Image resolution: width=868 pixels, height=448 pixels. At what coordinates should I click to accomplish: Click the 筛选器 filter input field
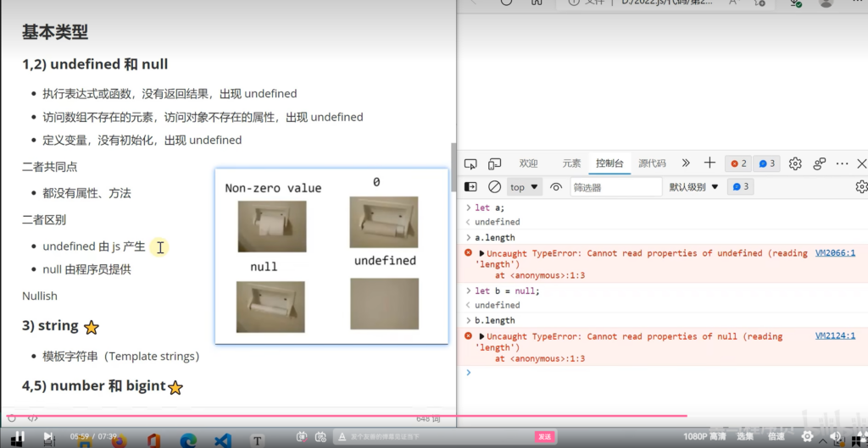coord(615,187)
